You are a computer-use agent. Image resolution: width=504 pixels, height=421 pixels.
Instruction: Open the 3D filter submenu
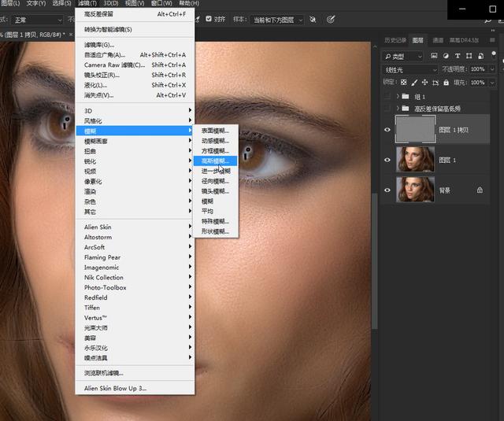coord(135,111)
